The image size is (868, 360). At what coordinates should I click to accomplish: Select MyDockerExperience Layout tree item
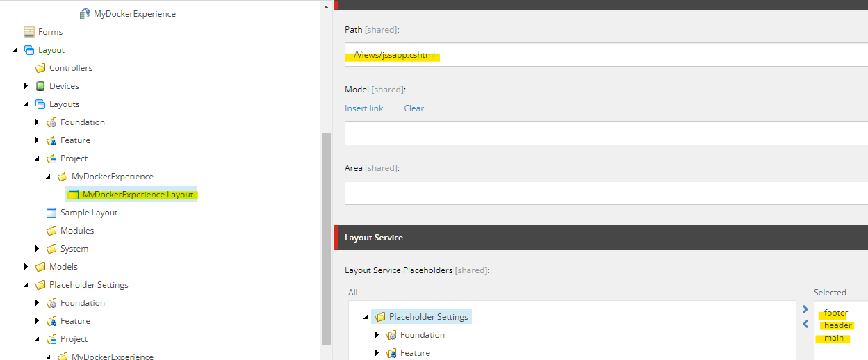pyautogui.click(x=138, y=195)
